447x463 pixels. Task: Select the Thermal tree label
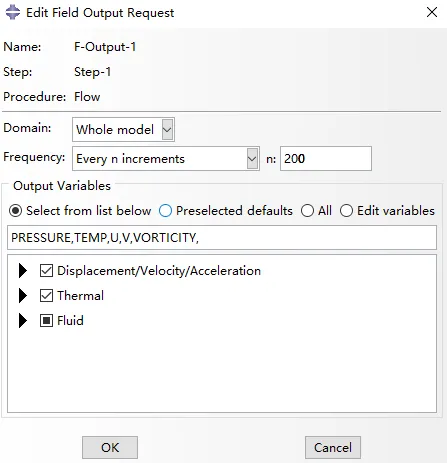click(80, 296)
